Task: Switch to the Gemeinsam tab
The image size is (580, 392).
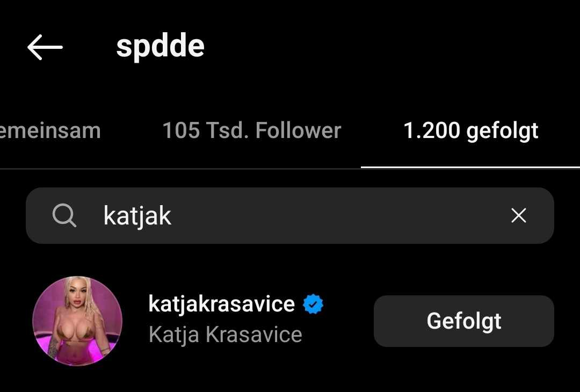Action: coord(50,130)
